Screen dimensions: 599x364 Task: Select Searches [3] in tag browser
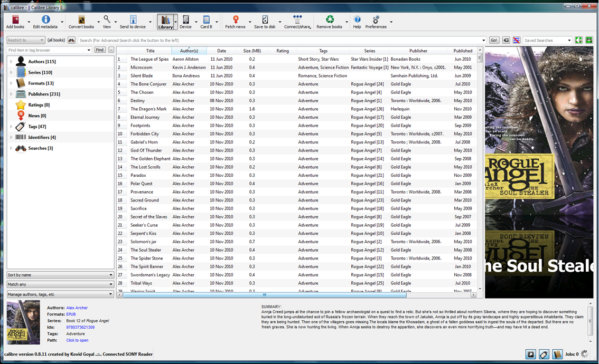(x=40, y=148)
